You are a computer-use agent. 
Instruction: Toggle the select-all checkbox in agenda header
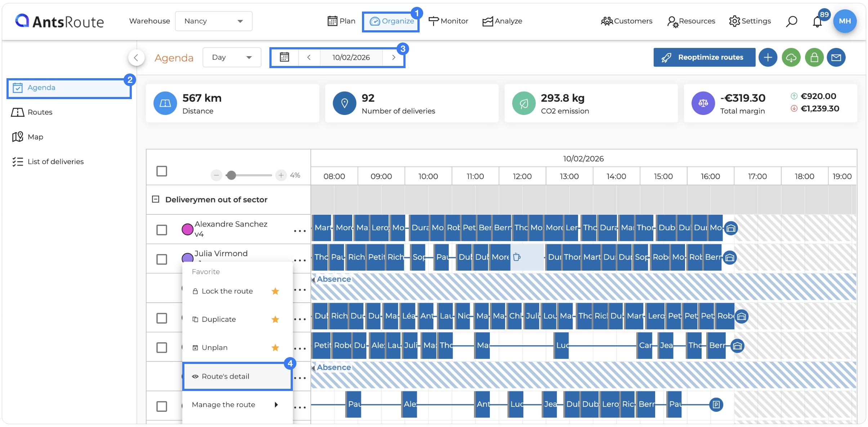coord(162,171)
